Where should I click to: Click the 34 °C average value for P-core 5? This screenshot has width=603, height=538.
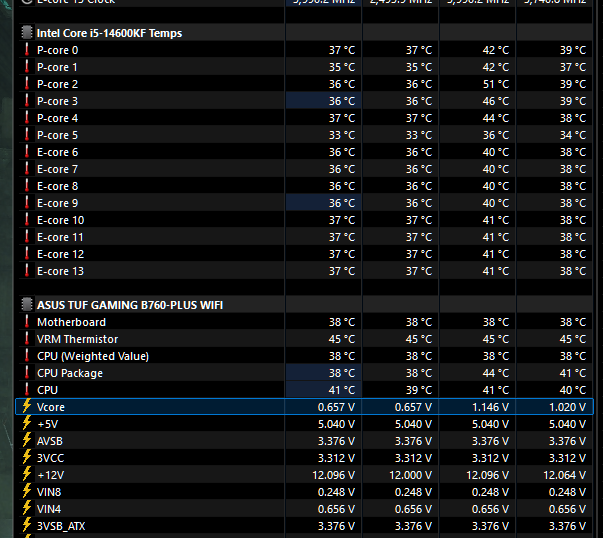click(x=573, y=135)
